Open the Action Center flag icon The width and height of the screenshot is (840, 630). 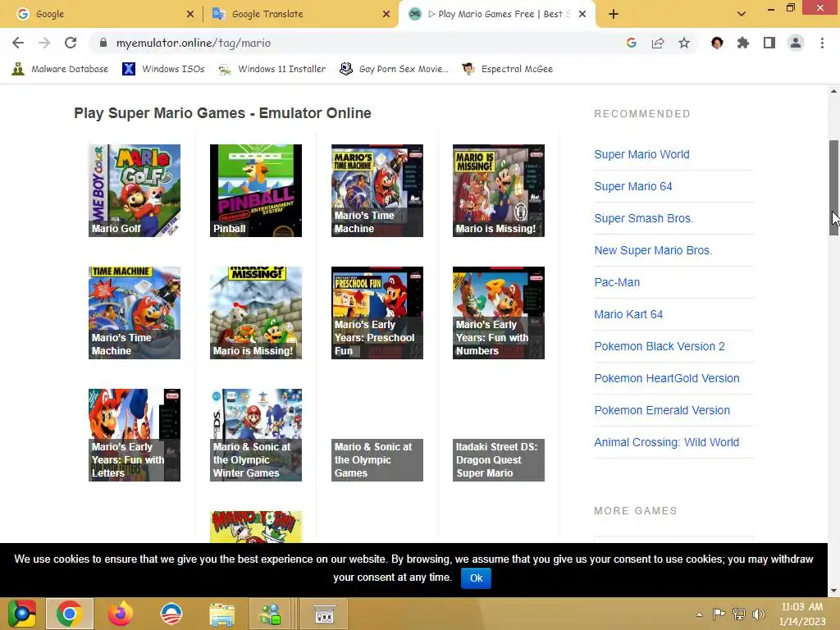[719, 614]
